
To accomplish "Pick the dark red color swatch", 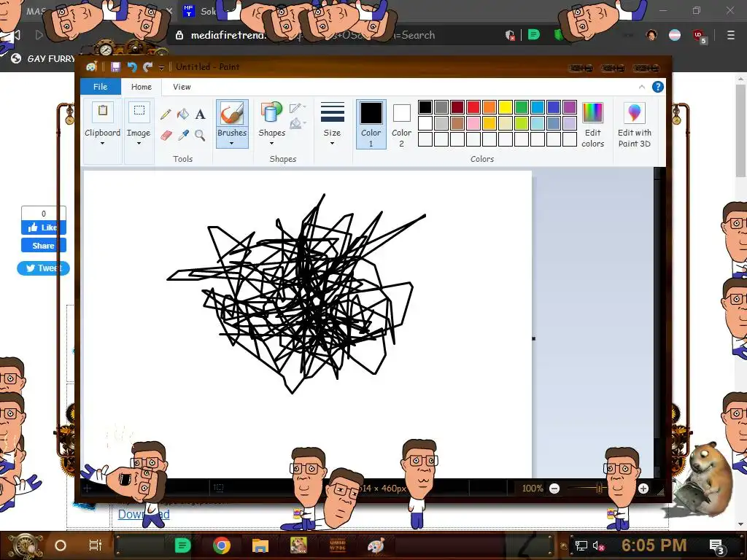I will [x=457, y=107].
